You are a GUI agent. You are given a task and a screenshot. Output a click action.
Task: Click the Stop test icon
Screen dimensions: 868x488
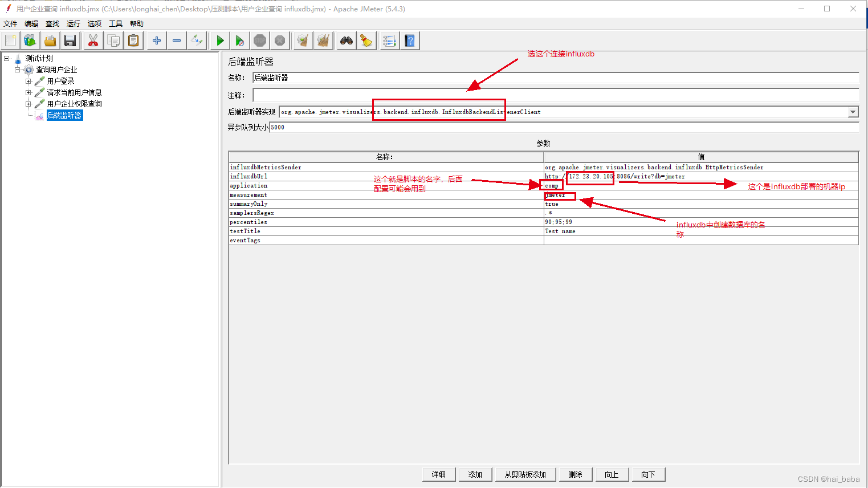point(260,40)
